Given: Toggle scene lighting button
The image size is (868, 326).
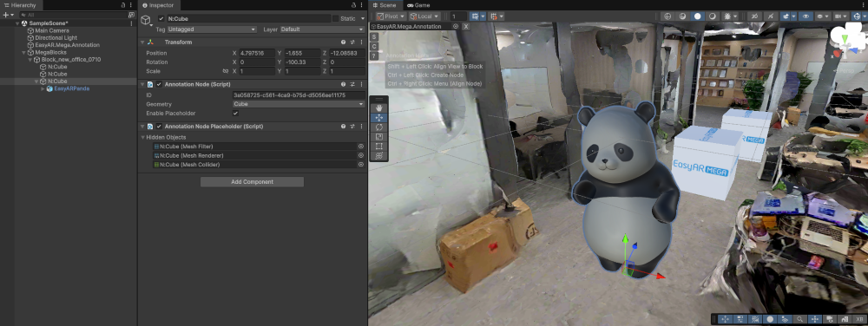Looking at the screenshot, I should pyautogui.click(x=770, y=16).
